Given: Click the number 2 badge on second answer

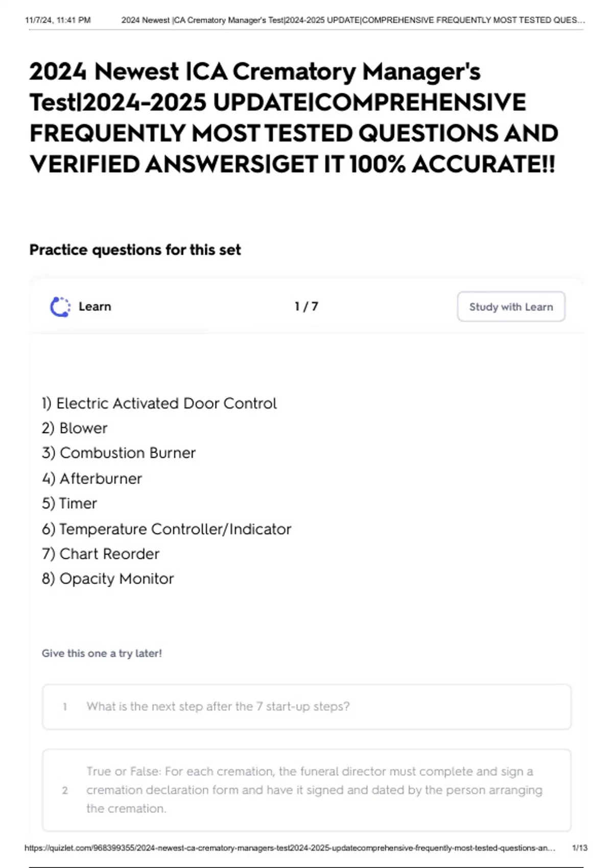Looking at the screenshot, I should pos(65,790).
